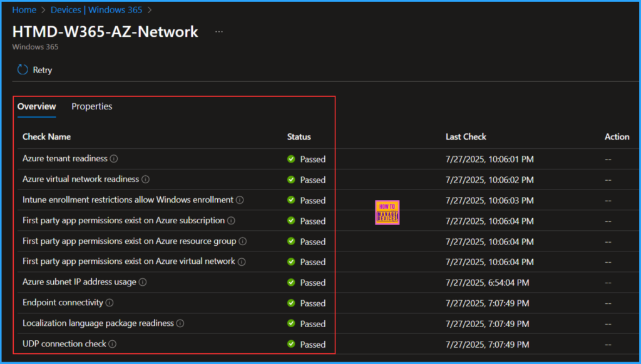
Task: Select 'Localization language package readiness' check name
Action: pyautogui.click(x=98, y=323)
